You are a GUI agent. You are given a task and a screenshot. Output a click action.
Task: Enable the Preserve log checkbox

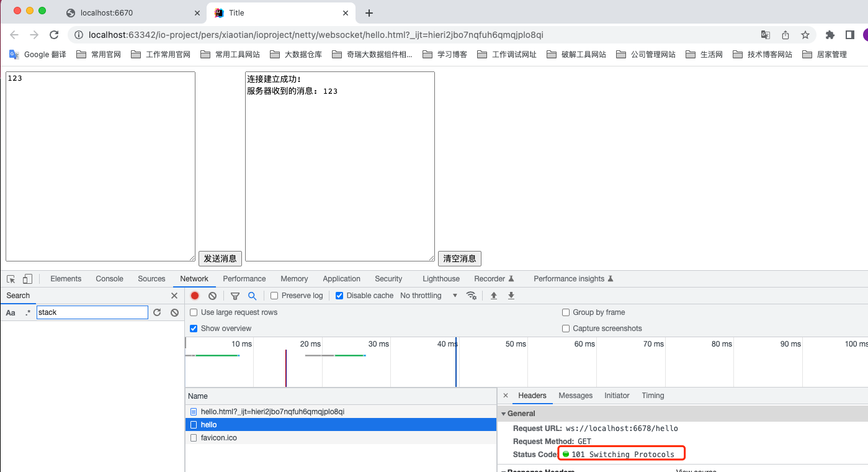tap(275, 296)
